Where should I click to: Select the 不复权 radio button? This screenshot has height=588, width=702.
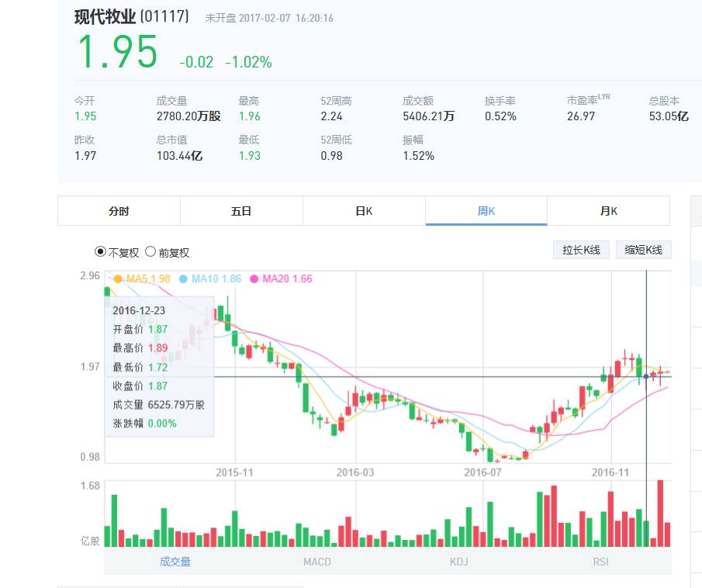coord(100,252)
